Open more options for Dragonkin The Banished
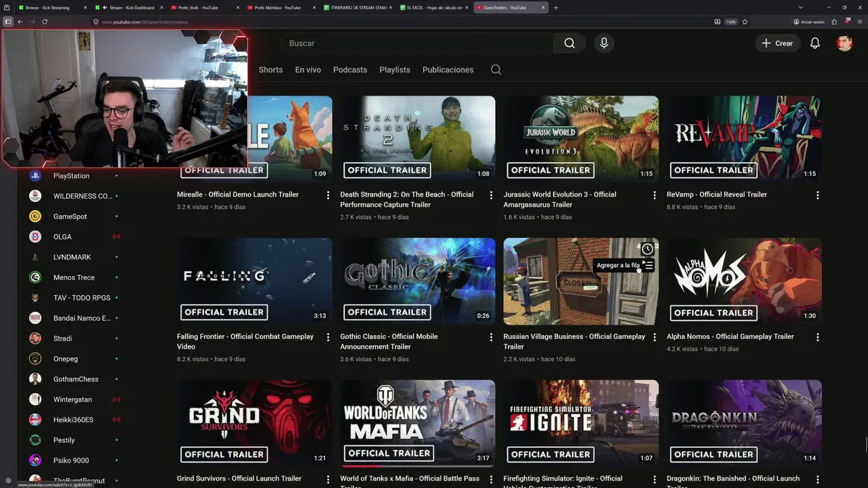 818,479
